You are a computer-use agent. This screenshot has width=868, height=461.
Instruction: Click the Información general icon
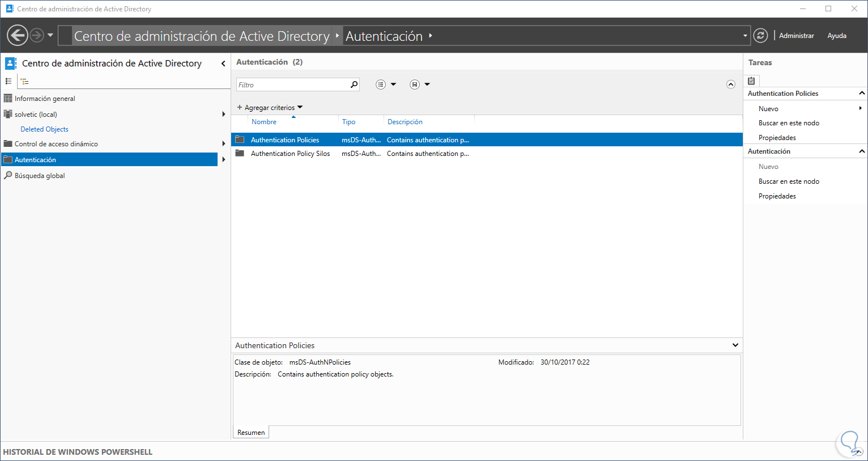(x=8, y=99)
